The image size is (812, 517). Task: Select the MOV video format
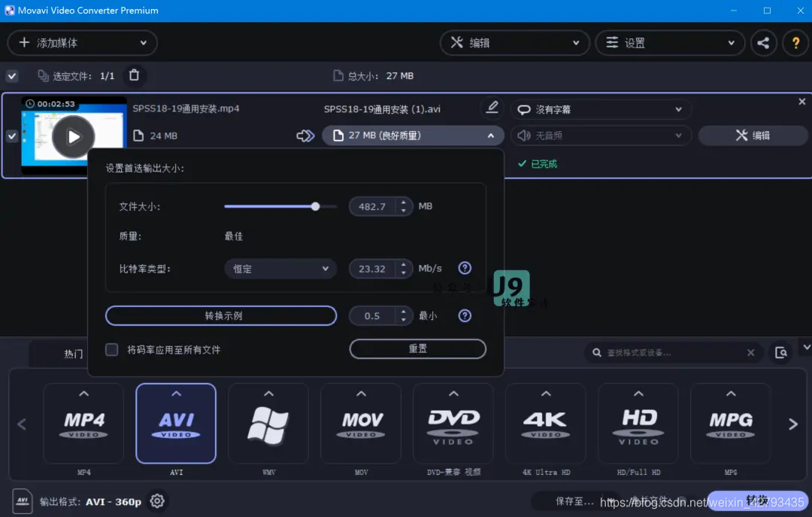361,424
